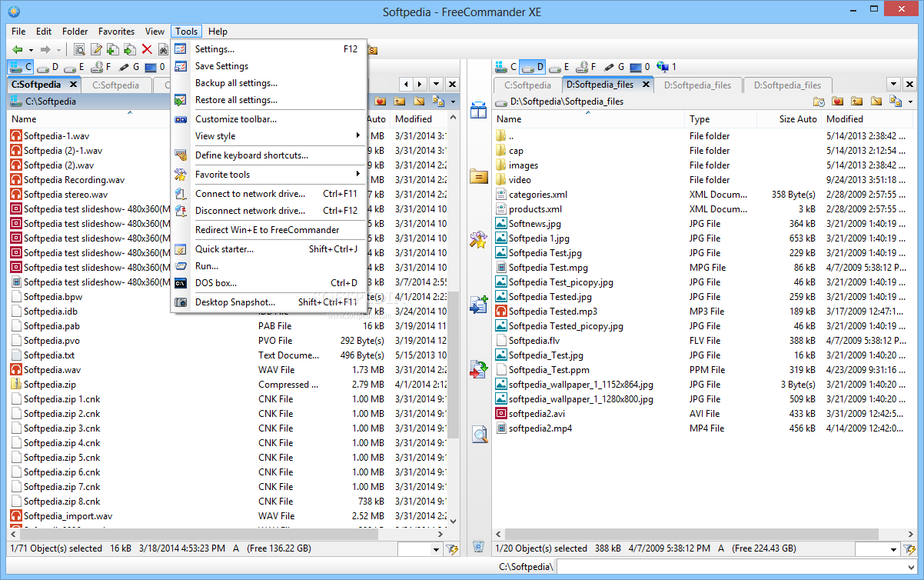Image resolution: width=924 pixels, height=580 pixels.
Task: Click left tab bar scroll-left arrow
Action: (x=407, y=85)
